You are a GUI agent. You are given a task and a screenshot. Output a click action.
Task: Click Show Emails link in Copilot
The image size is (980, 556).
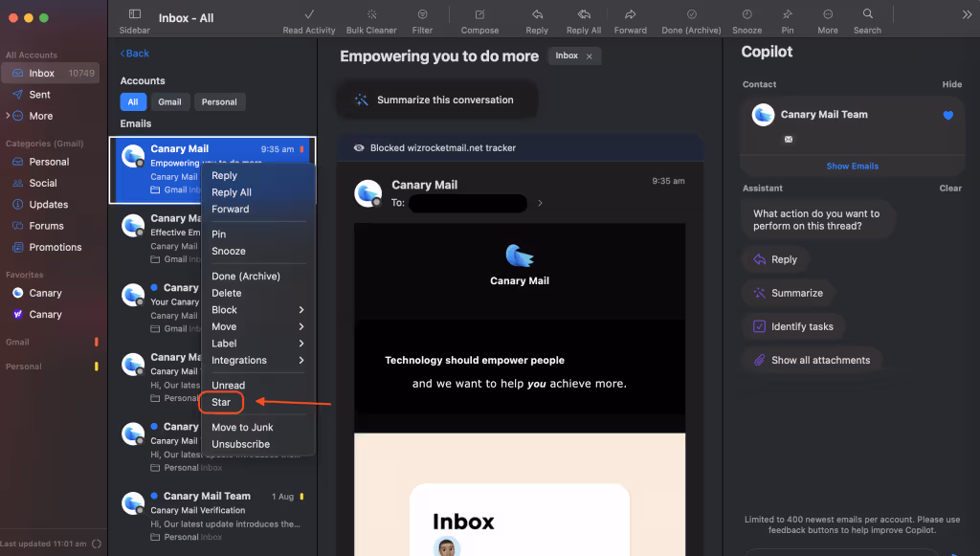(x=853, y=167)
